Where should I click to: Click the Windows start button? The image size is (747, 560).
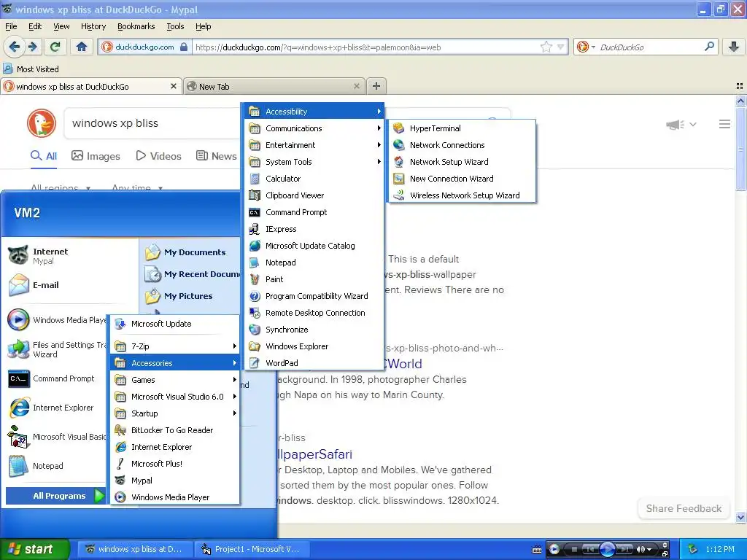34,549
